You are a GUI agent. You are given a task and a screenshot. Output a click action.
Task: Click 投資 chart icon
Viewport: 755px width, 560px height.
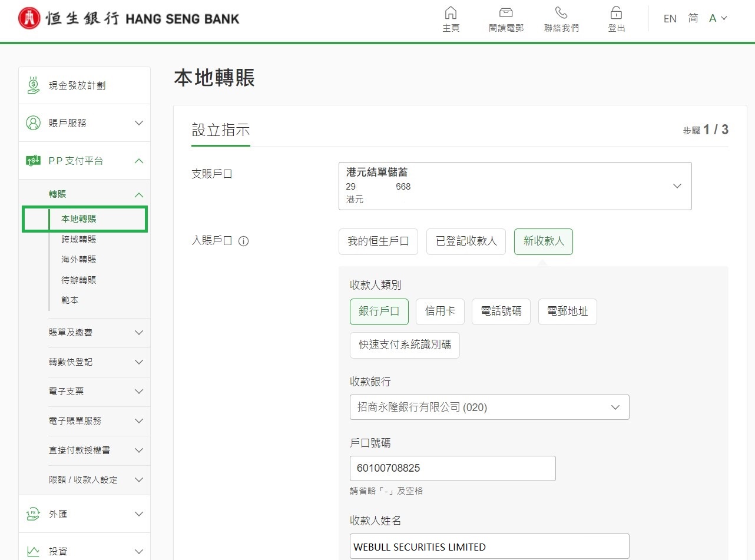33,552
